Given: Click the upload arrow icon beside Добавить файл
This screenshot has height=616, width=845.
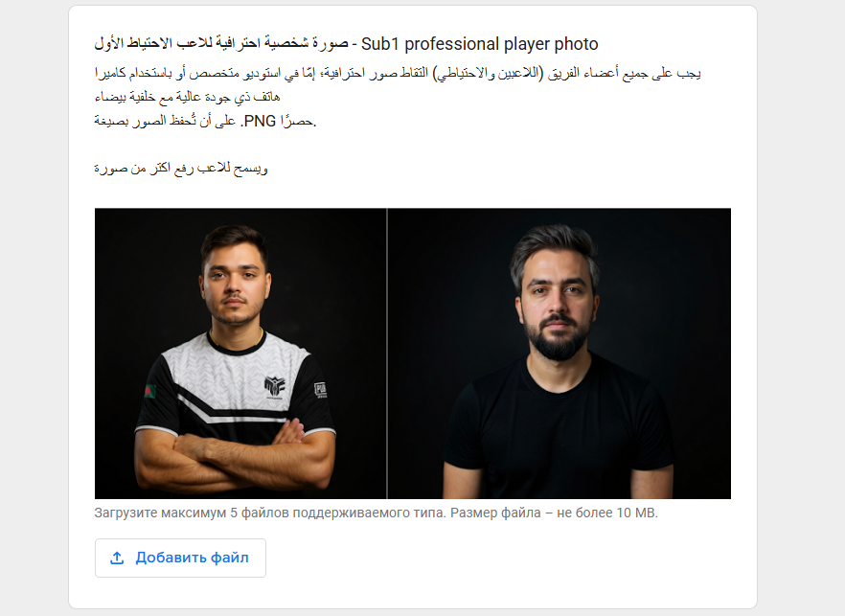Looking at the screenshot, I should point(117,559).
